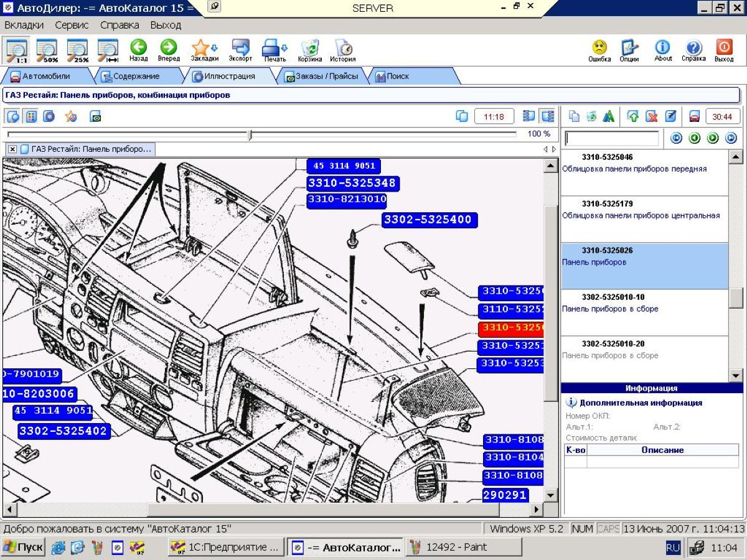Open the Корзина cart icon
Viewport: 747px width, 560px height.
tap(310, 50)
